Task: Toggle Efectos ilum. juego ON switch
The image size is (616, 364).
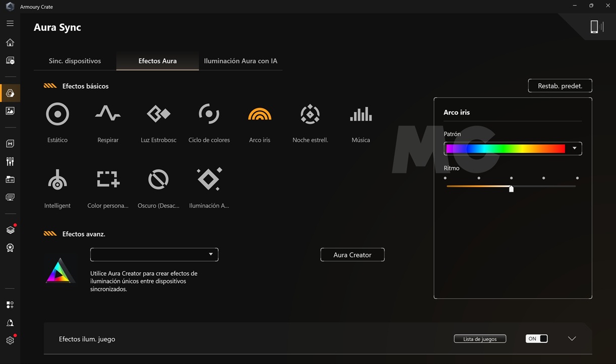Action: point(536,339)
